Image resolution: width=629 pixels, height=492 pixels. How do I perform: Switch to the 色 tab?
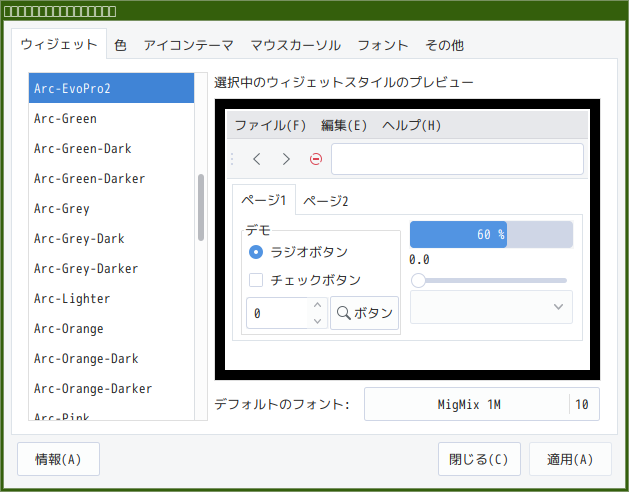coord(120,45)
